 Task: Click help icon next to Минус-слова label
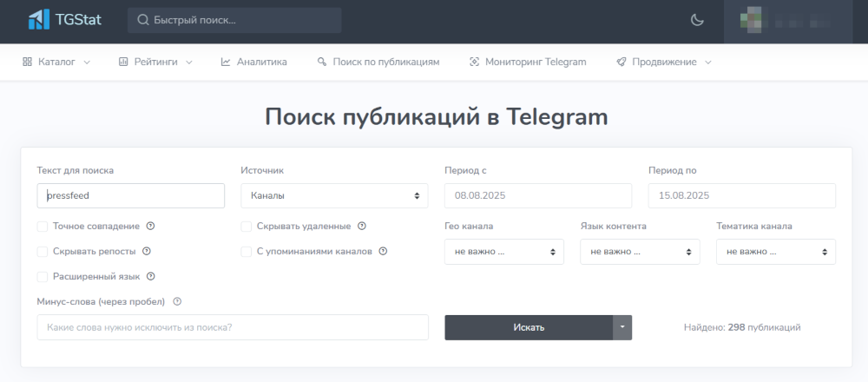tap(177, 302)
